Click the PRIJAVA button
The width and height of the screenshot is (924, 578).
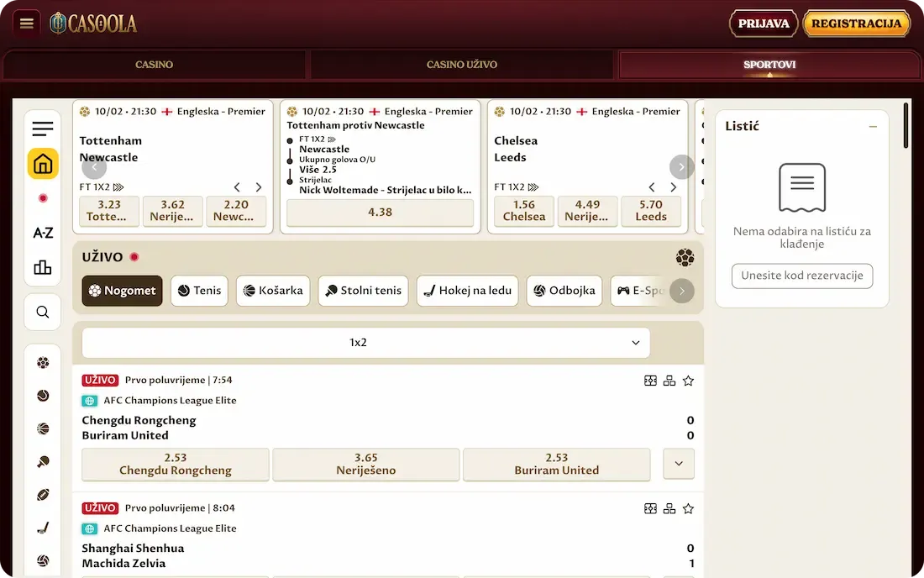(x=763, y=24)
